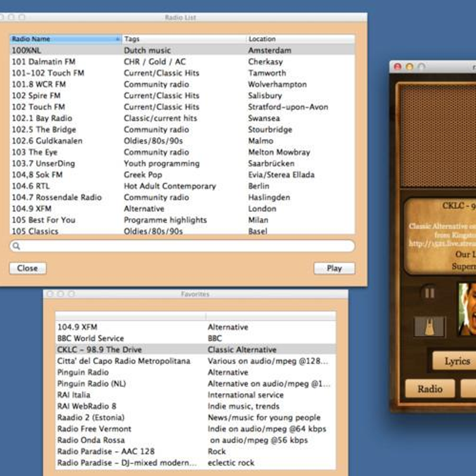
Task: Click the Indie music, trends tag
Action: [244, 406]
